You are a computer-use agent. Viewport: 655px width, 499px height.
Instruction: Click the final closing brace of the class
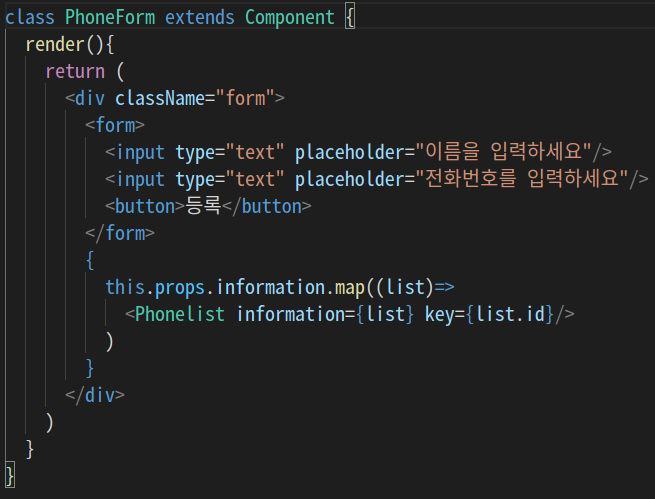tap(10, 476)
